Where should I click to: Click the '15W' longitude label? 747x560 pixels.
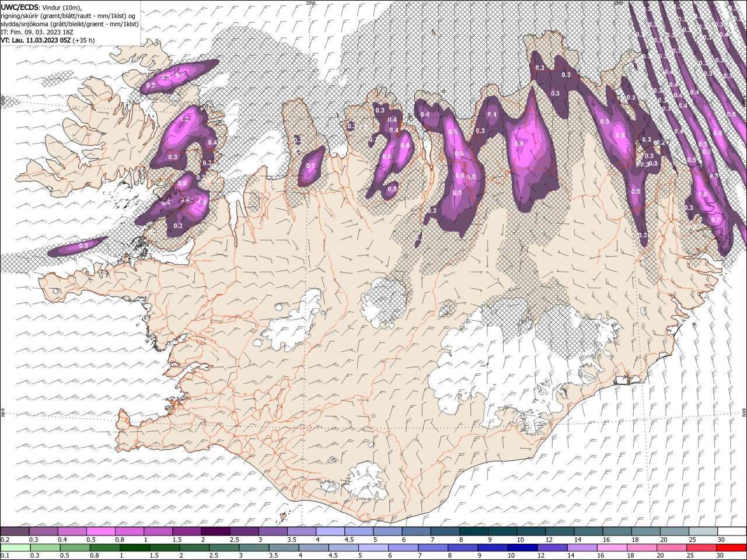[x=618, y=3]
